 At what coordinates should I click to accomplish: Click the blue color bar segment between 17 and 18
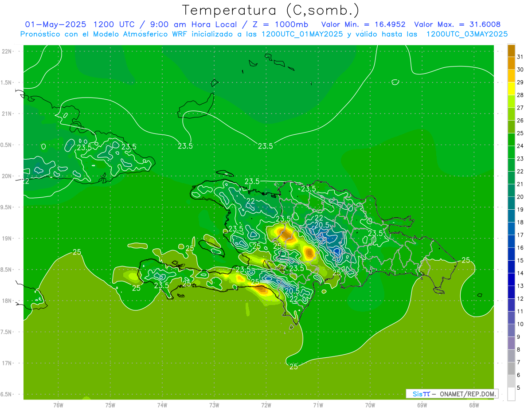511,228
